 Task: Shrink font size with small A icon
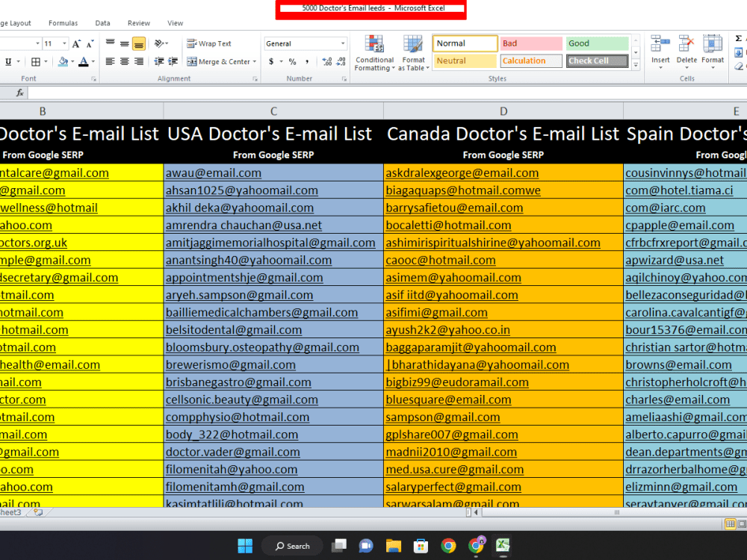90,44
